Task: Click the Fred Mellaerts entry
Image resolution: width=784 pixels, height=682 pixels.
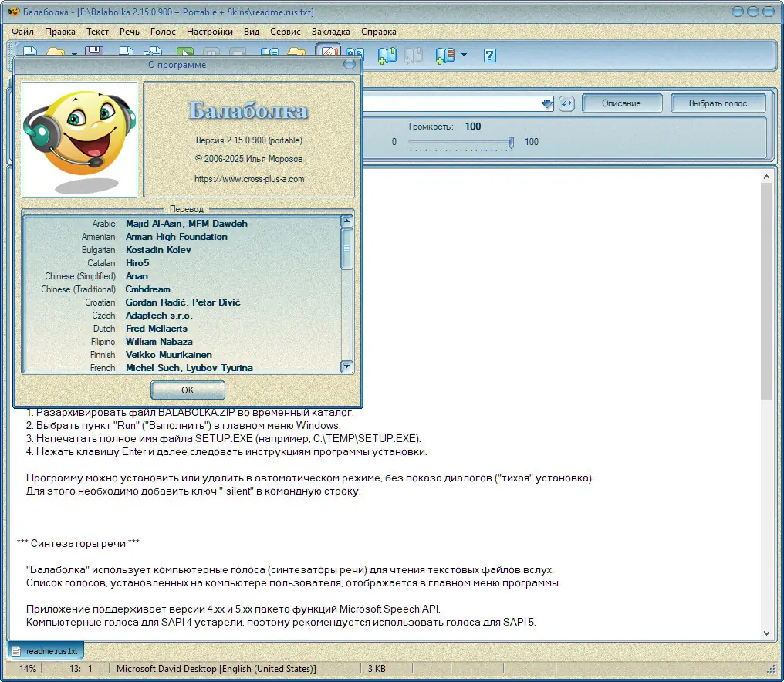Action: tap(157, 329)
